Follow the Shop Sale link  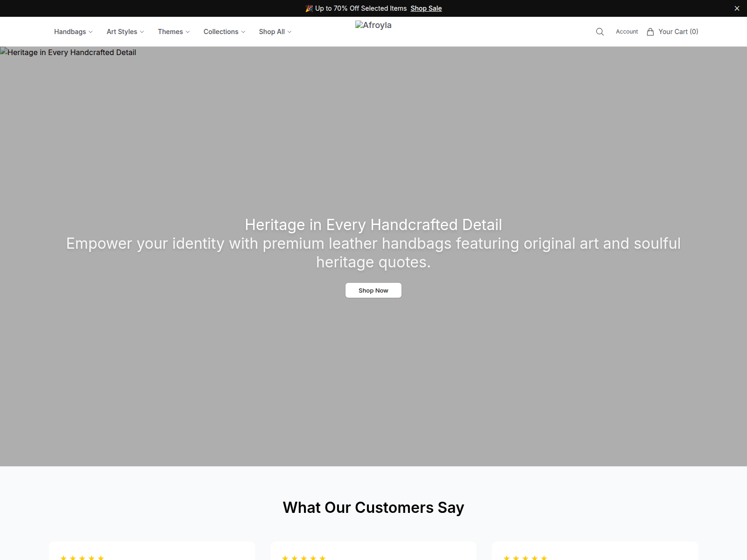(426, 8)
